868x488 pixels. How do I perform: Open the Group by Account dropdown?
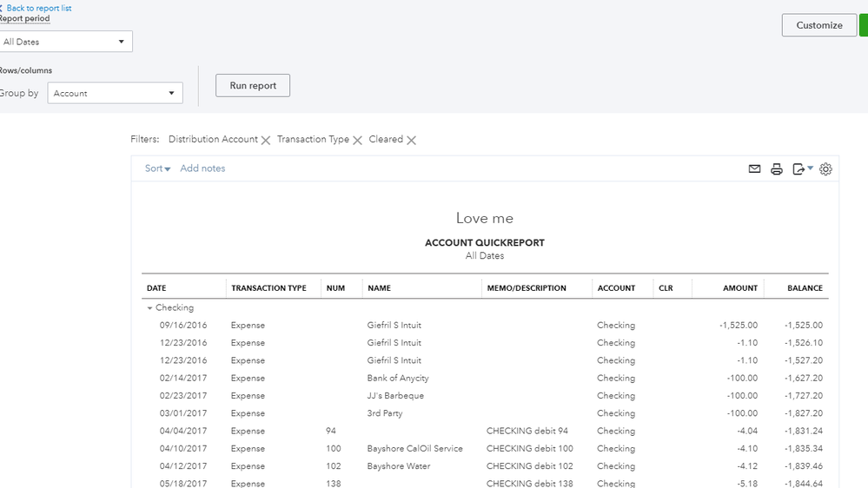click(115, 93)
